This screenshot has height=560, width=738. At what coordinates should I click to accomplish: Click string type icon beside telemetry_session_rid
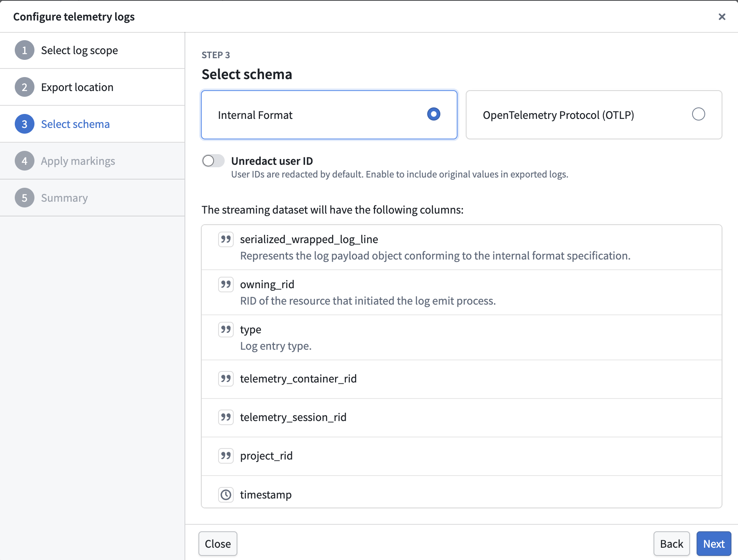coord(226,417)
